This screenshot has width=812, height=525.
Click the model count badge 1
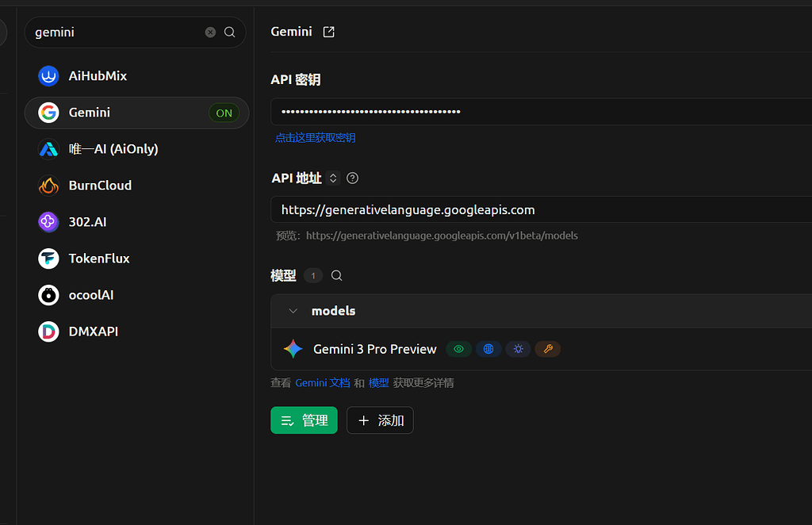(x=312, y=275)
